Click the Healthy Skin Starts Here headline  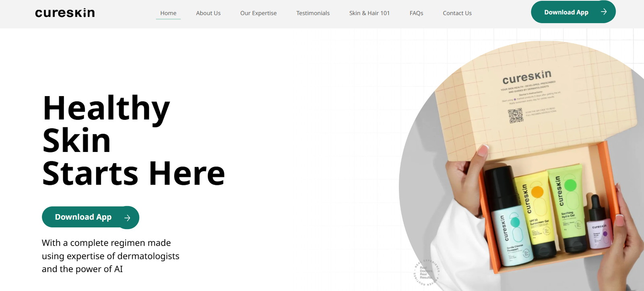(134, 141)
